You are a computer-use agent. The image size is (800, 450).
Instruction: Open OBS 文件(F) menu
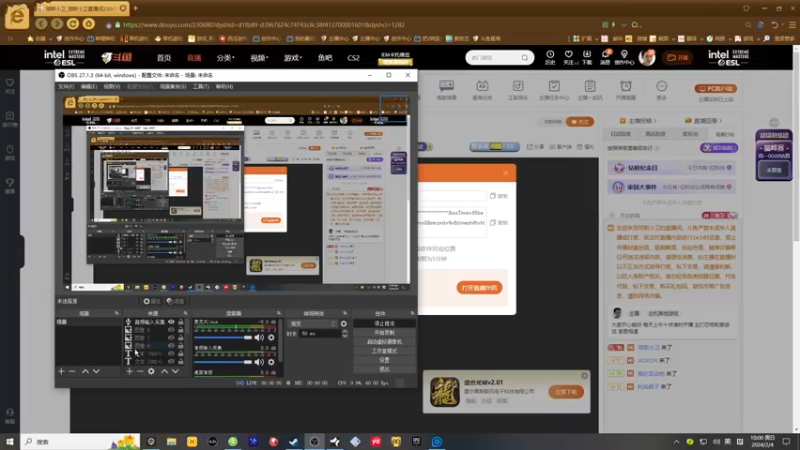(x=66, y=87)
